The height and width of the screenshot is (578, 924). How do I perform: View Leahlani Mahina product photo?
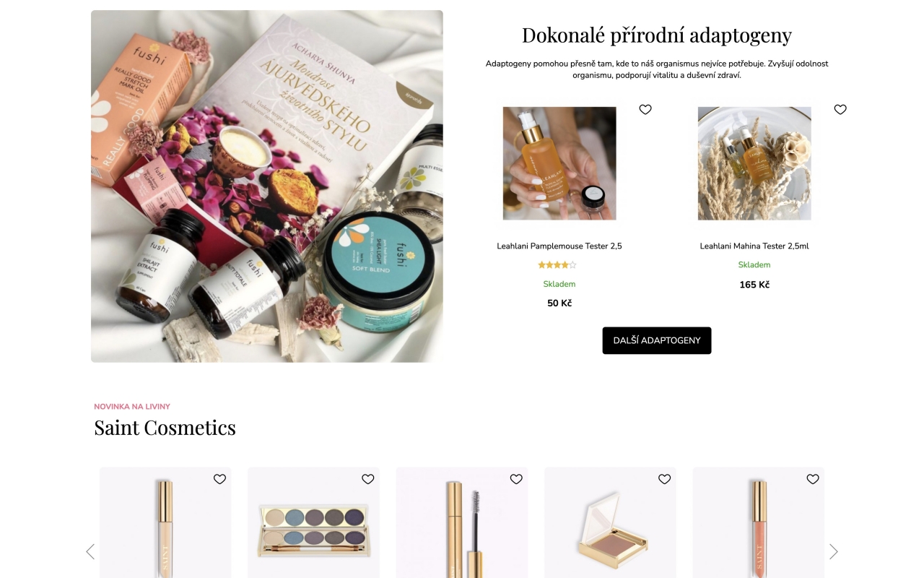pyautogui.click(x=754, y=163)
